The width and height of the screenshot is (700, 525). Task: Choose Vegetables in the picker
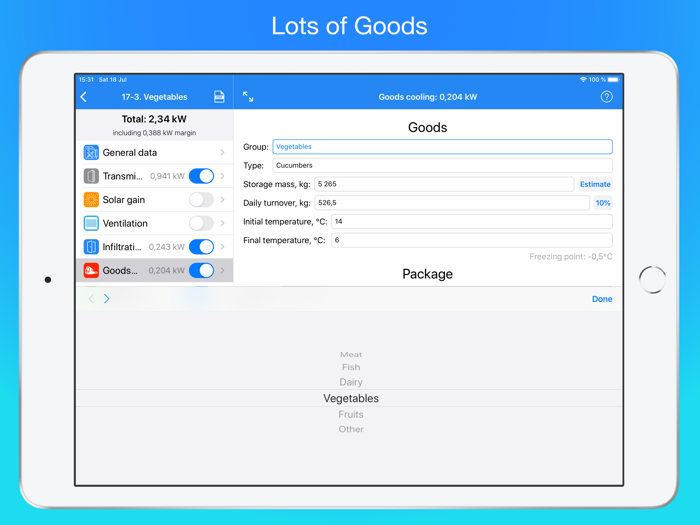click(x=351, y=398)
